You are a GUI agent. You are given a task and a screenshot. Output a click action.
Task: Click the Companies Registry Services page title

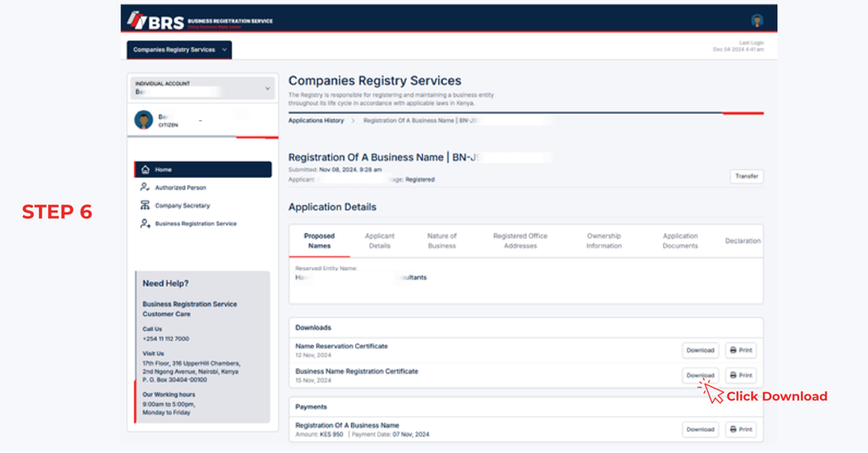(375, 80)
